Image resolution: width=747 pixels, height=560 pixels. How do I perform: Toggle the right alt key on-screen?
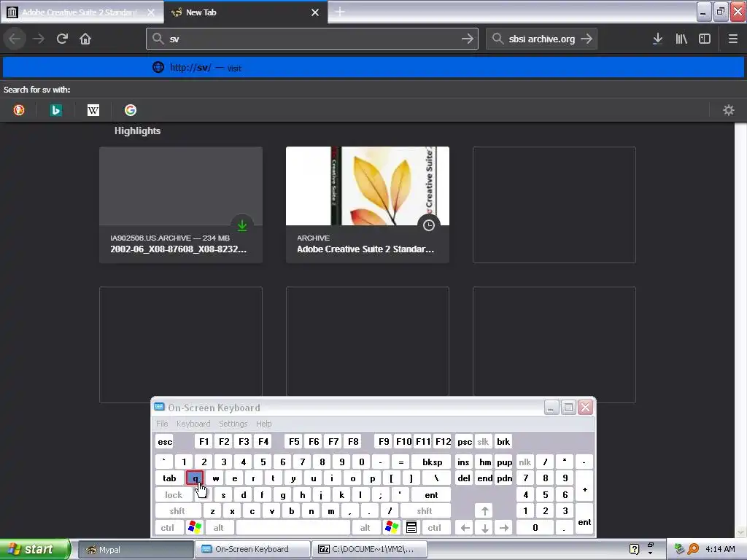(365, 528)
